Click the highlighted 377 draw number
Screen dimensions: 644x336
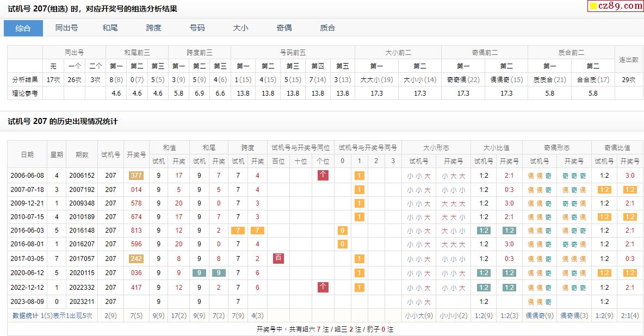pyautogui.click(x=137, y=176)
